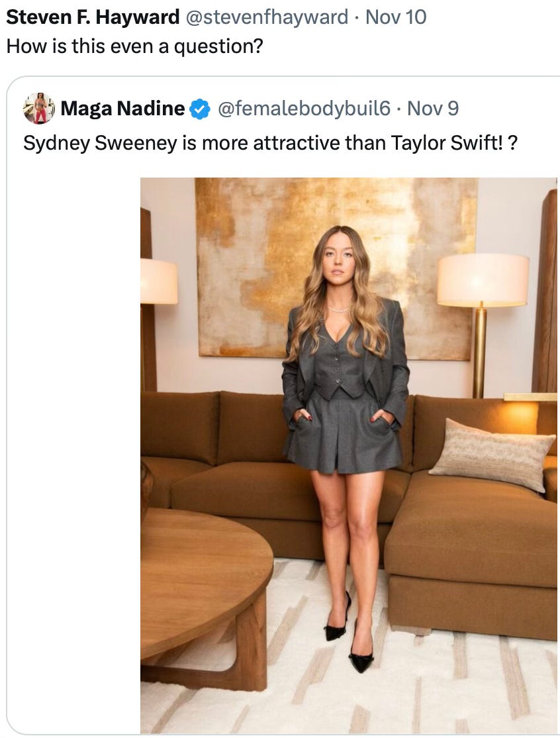The image size is (560, 738).
Task: Open the quoted tweet about Sydney Sweeney
Action: tap(283, 405)
